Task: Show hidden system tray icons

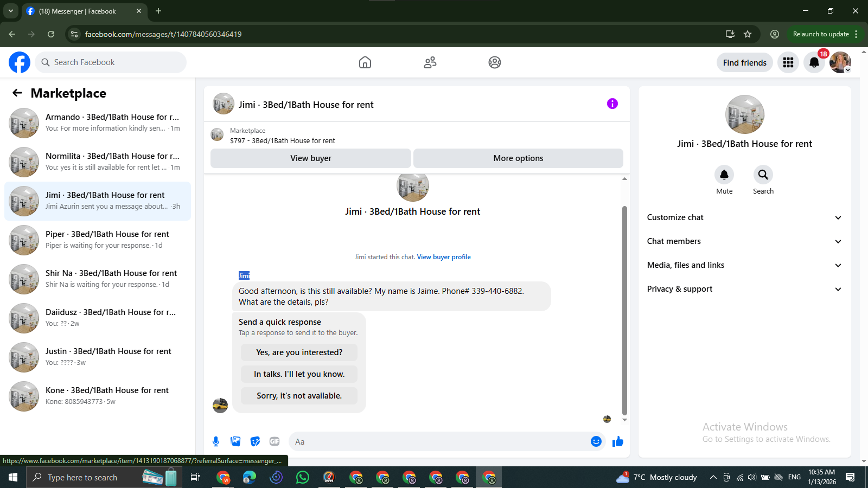Action: coord(713,477)
